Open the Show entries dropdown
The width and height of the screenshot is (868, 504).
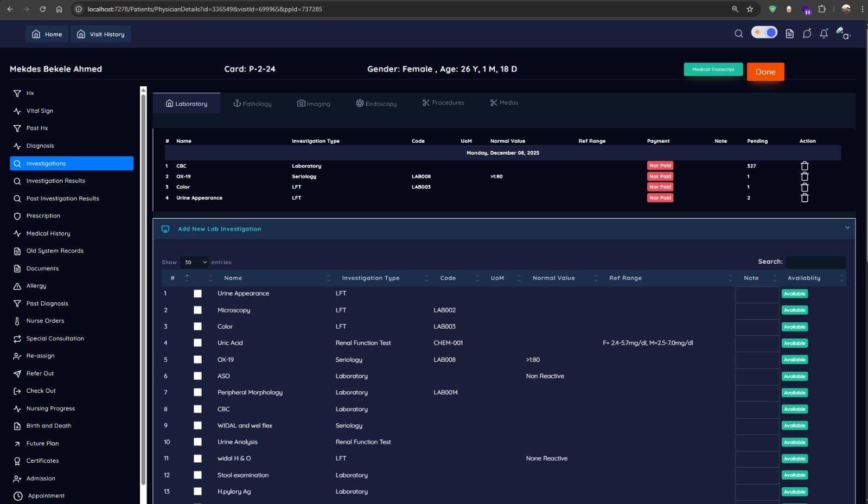194,262
